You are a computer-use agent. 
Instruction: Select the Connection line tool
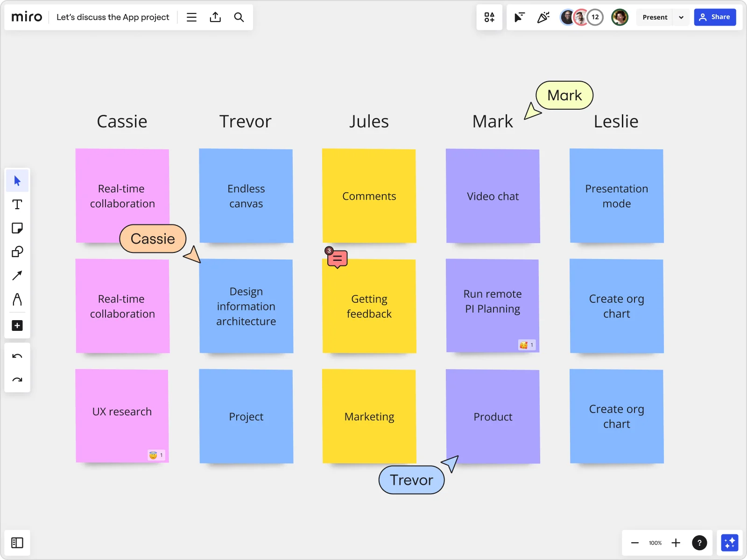click(x=17, y=275)
